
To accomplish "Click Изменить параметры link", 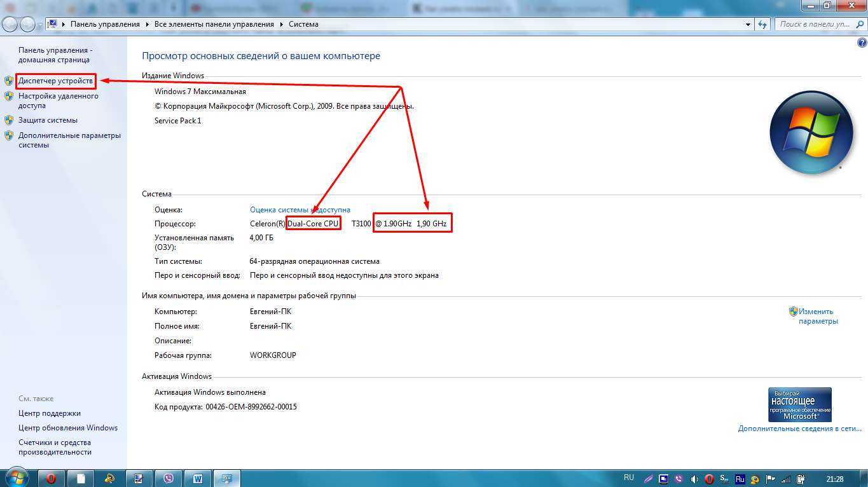I will coord(818,316).
